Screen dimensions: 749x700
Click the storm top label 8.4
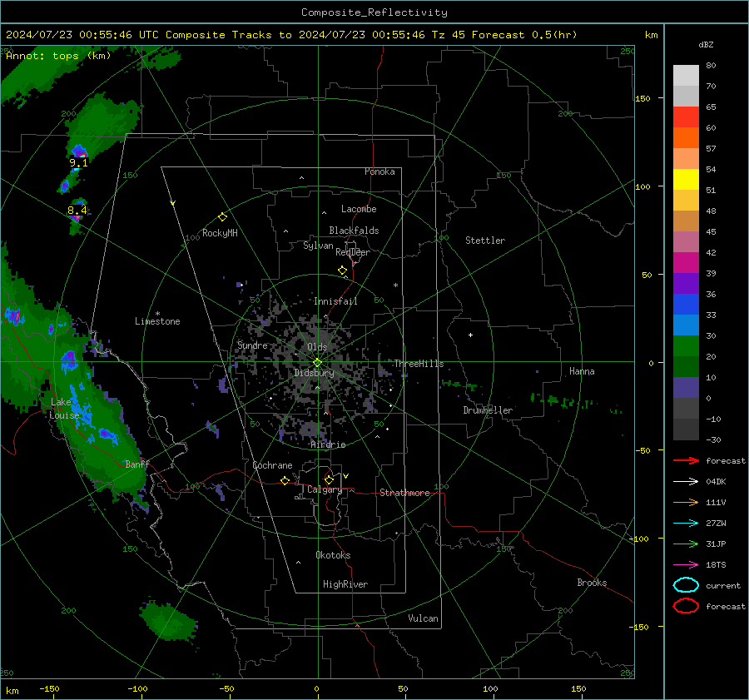point(77,211)
